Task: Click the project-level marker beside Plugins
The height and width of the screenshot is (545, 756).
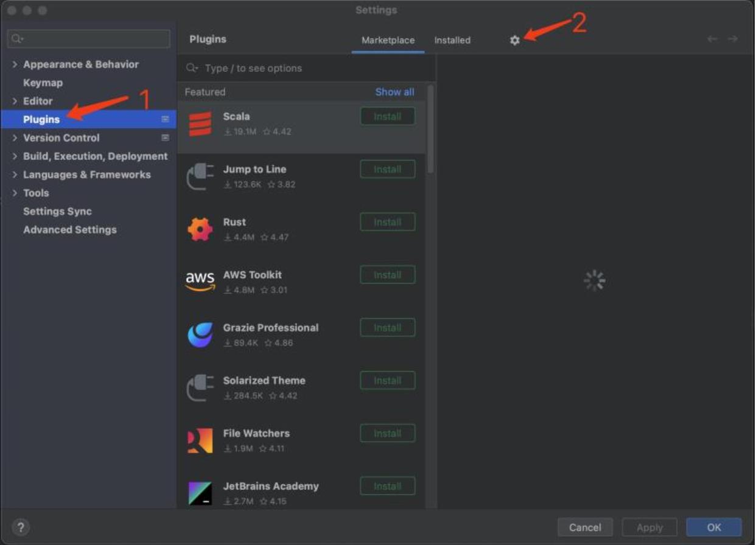Action: pos(165,119)
